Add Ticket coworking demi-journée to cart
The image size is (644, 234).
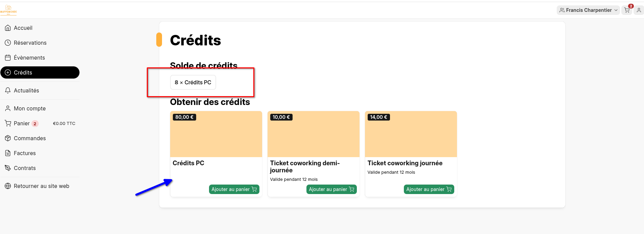pyautogui.click(x=331, y=189)
